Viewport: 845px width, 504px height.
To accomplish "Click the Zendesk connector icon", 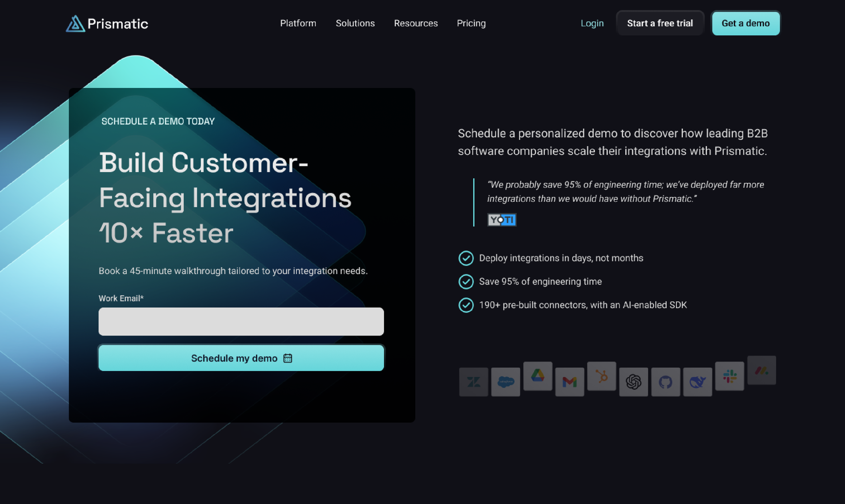I will pos(474,381).
